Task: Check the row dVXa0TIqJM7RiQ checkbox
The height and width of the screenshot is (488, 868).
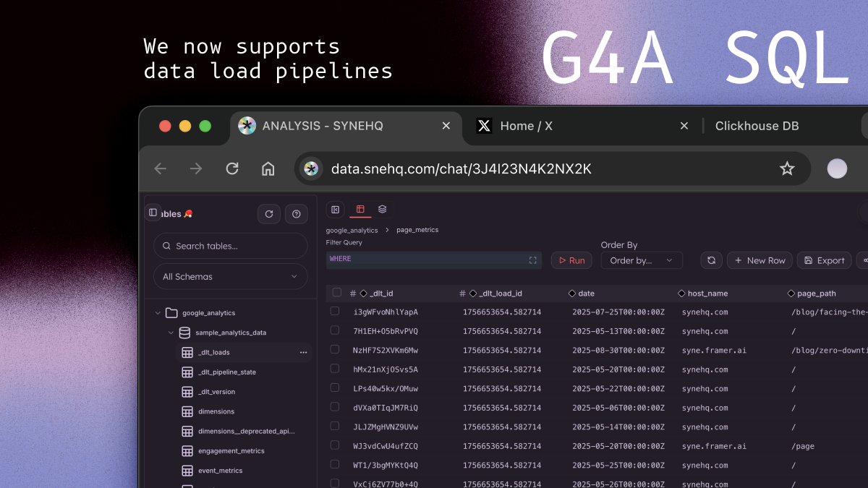Action: [x=335, y=407]
